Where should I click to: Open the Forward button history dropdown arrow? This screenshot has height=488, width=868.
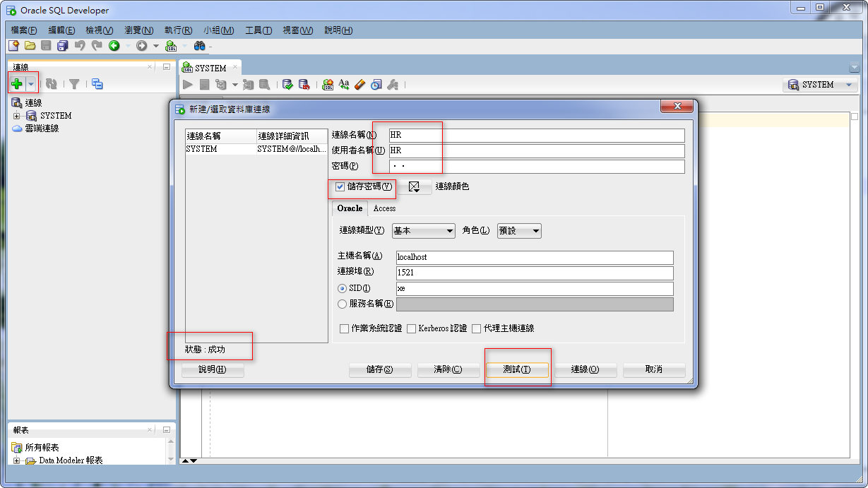pyautogui.click(x=155, y=46)
